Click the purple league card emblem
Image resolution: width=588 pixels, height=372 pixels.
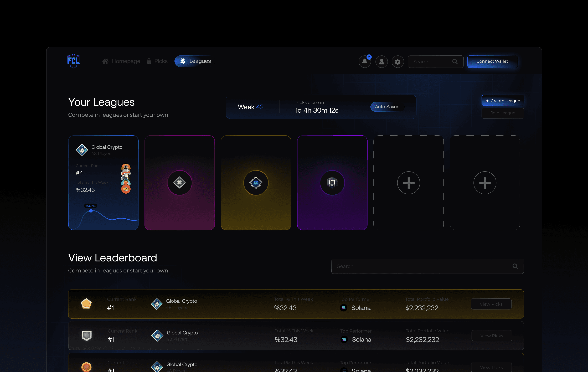click(x=332, y=183)
